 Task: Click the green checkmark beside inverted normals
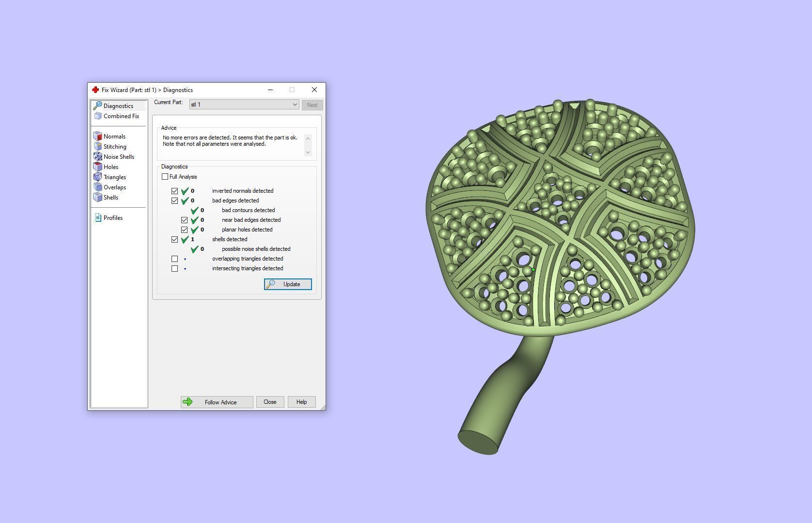[x=185, y=191]
